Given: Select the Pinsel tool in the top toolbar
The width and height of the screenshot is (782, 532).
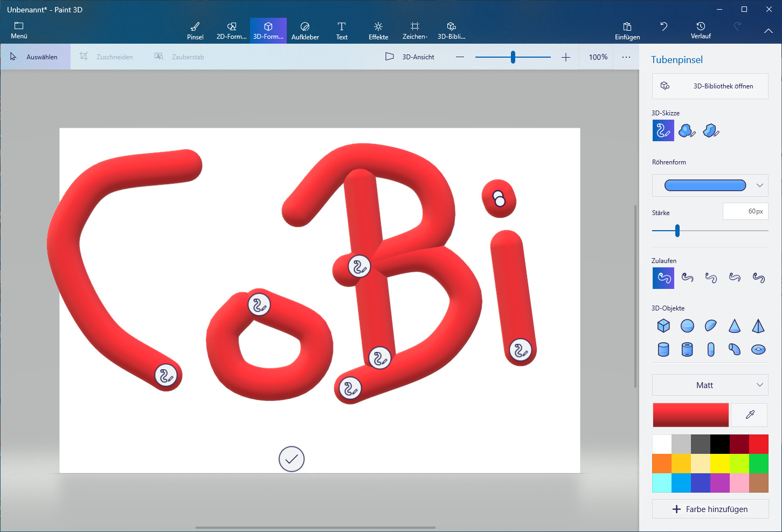Looking at the screenshot, I should (195, 30).
